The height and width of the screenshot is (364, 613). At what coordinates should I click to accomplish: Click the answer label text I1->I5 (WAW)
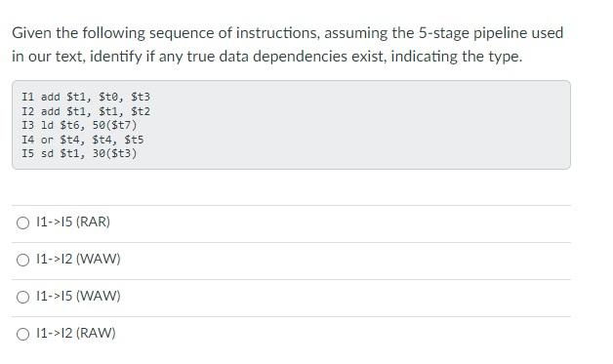click(78, 296)
